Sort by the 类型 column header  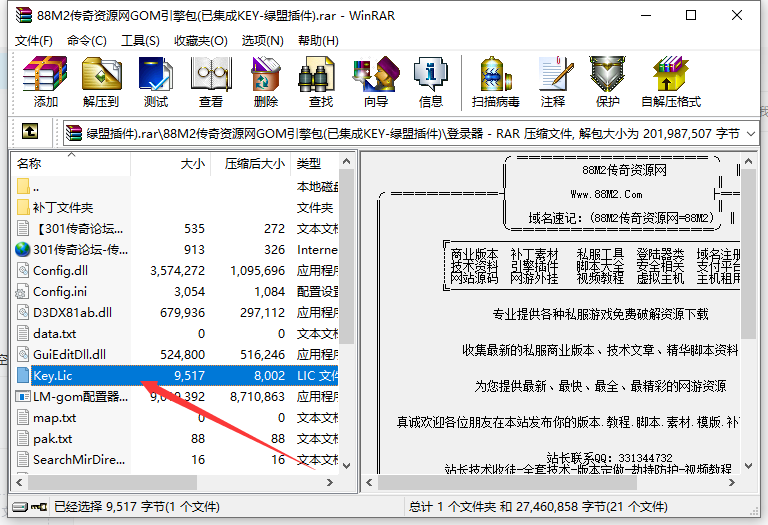[314, 164]
